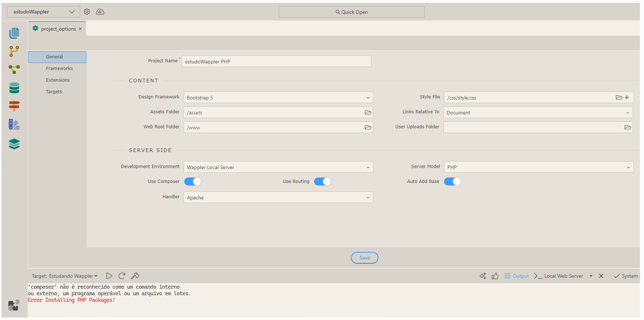Open the Theme/Design manager sidebar icon
Viewport: 644px width, 320px height.
[14, 125]
